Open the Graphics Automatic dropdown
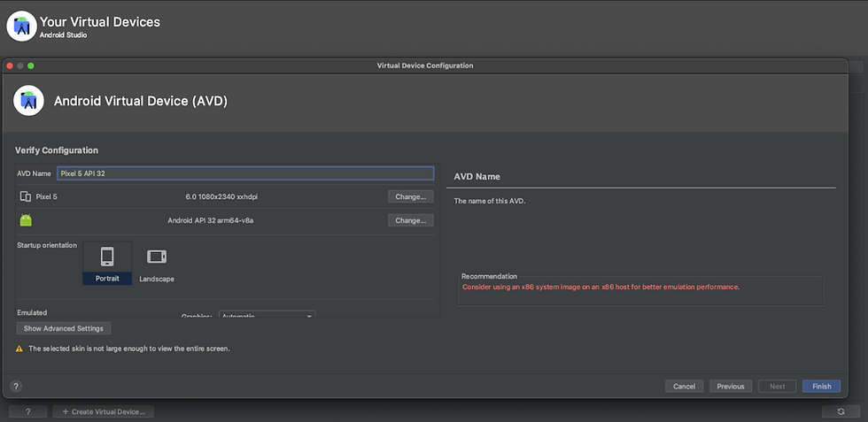The width and height of the screenshot is (868, 422). click(267, 315)
